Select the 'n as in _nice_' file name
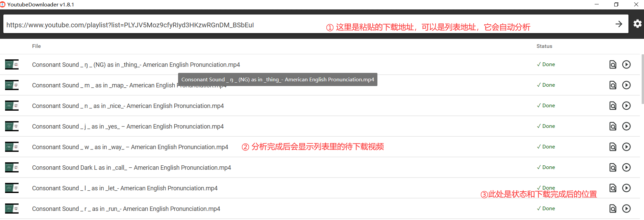The image size is (644, 220). click(x=128, y=106)
